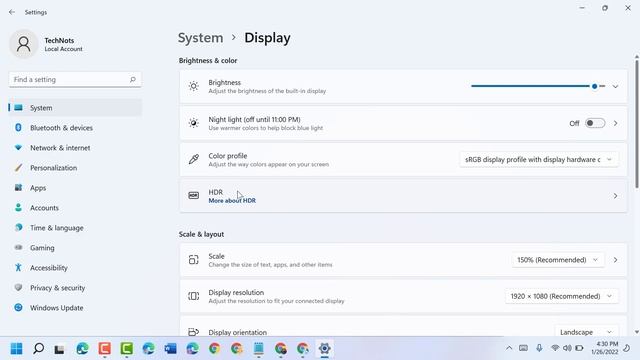Open Bluetooth & devices settings
Image resolution: width=640 pixels, height=360 pixels.
point(76,128)
